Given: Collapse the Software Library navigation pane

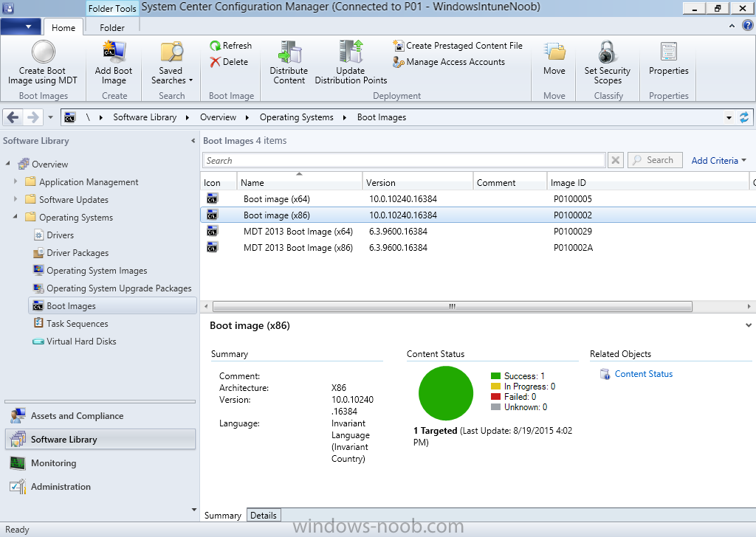Looking at the screenshot, I should click(193, 141).
